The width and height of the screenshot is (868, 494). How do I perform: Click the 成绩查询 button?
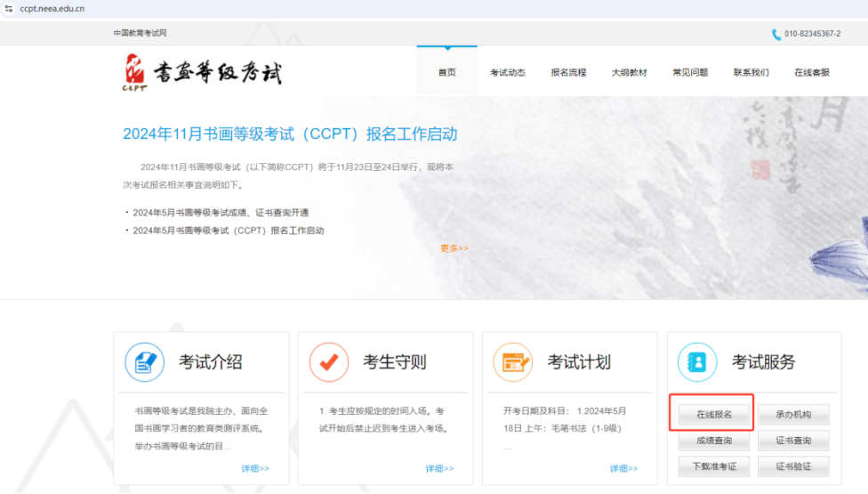pos(713,441)
